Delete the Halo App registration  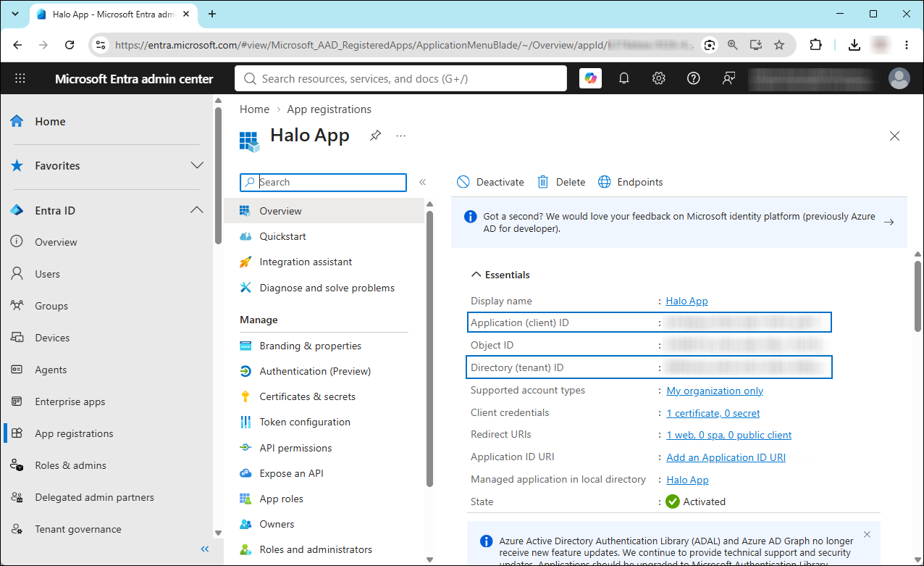click(x=561, y=182)
